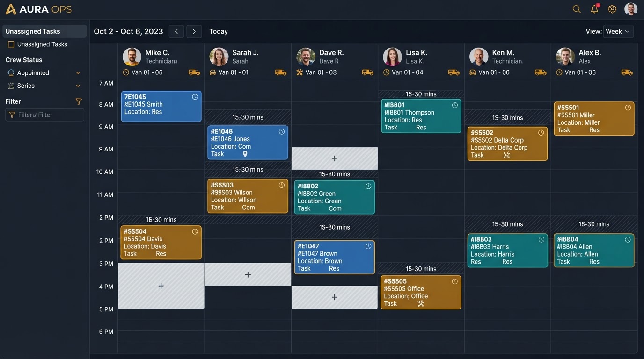Open the Wilson task card
Viewport: 644px width, 359px height.
[248, 196]
